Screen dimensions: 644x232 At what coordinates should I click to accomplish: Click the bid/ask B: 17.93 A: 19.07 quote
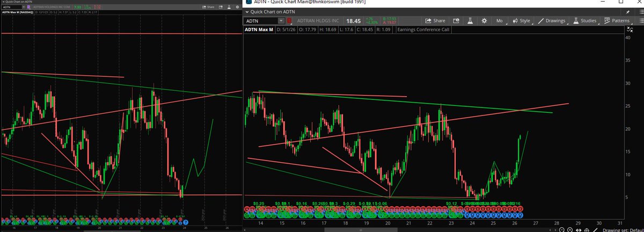(x=389, y=21)
